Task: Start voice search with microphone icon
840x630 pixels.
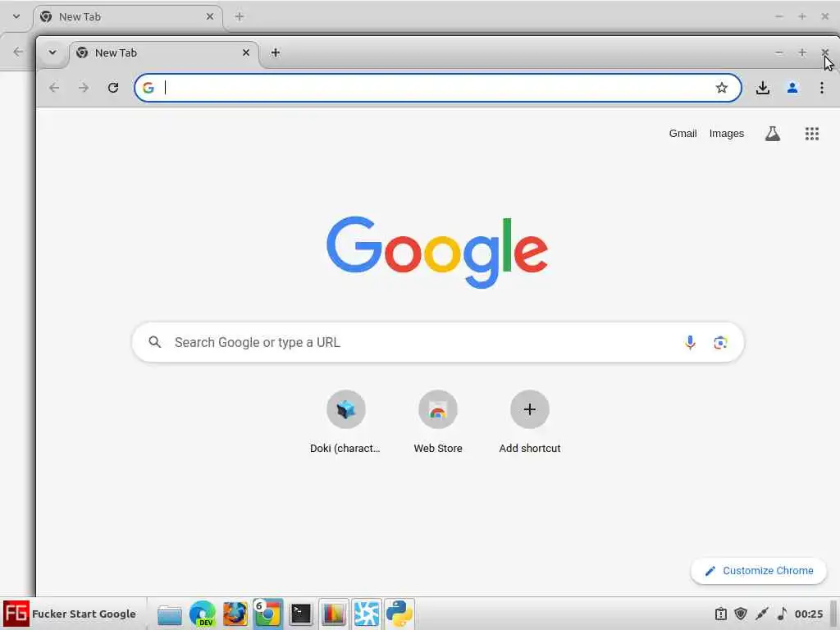Action: coord(690,342)
